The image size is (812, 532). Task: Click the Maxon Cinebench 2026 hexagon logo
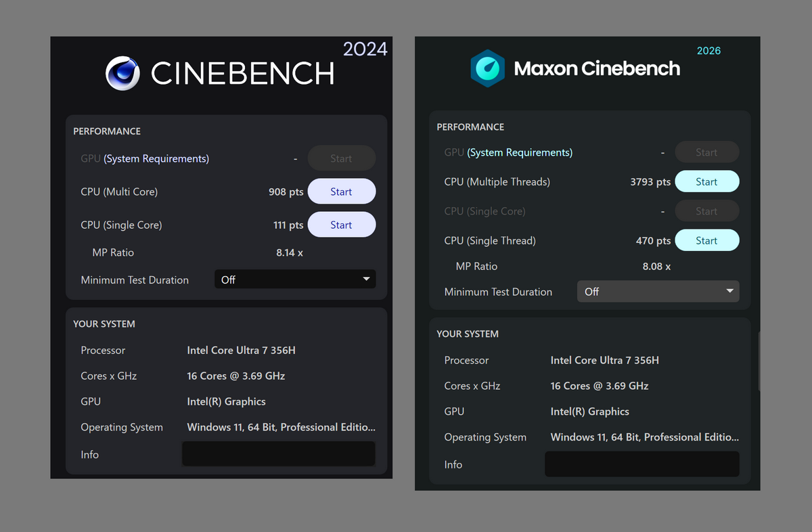click(487, 68)
